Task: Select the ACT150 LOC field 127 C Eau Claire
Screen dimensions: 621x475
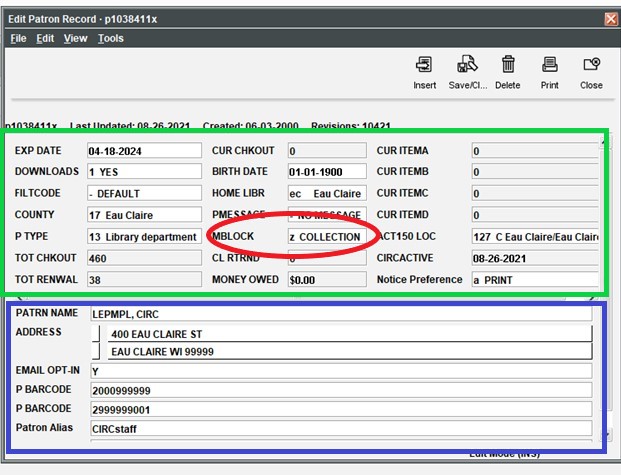Action: tap(535, 237)
